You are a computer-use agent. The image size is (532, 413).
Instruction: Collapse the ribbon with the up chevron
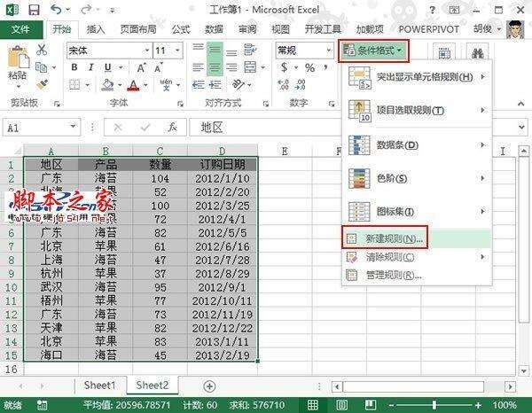(520, 104)
